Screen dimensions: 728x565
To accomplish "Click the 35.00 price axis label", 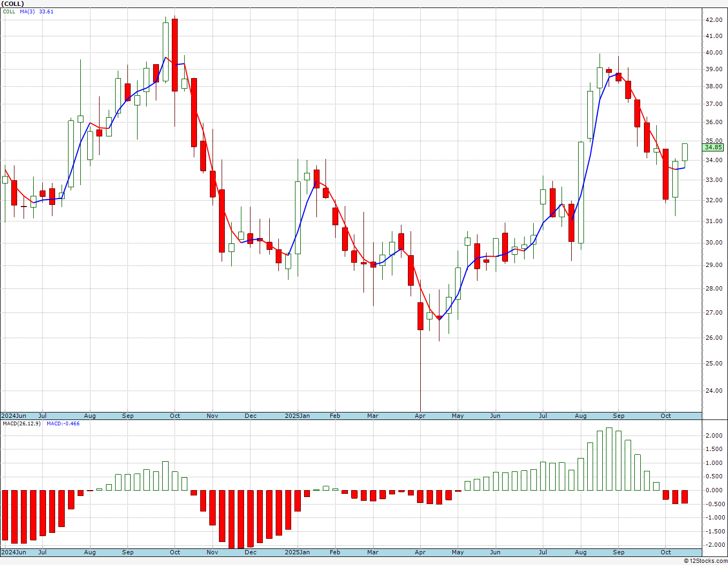I will (x=714, y=141).
